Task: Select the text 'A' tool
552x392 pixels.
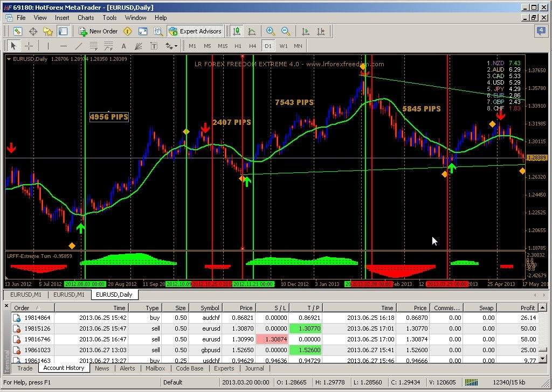Action: (123, 46)
